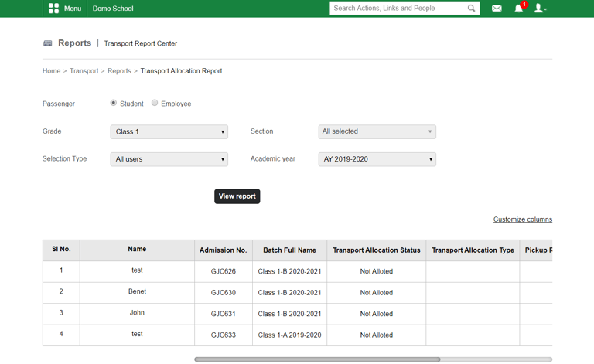Open the messages envelope icon

(x=497, y=9)
